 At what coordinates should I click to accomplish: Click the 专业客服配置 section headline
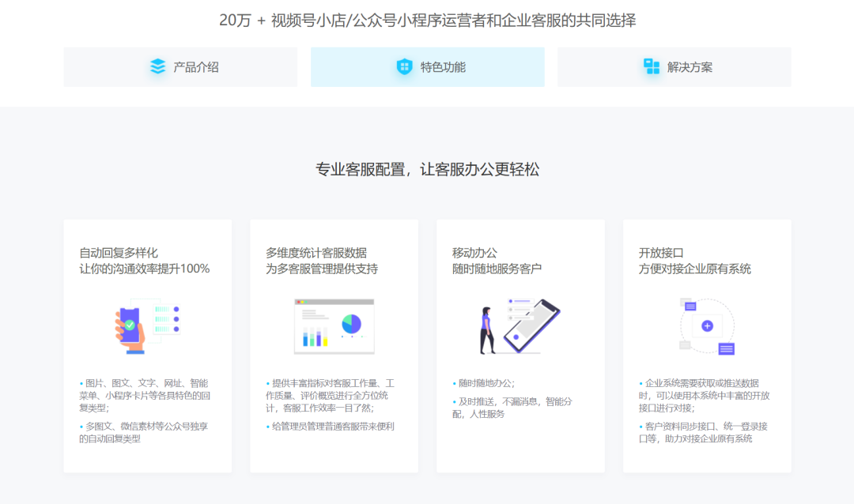coord(427,169)
